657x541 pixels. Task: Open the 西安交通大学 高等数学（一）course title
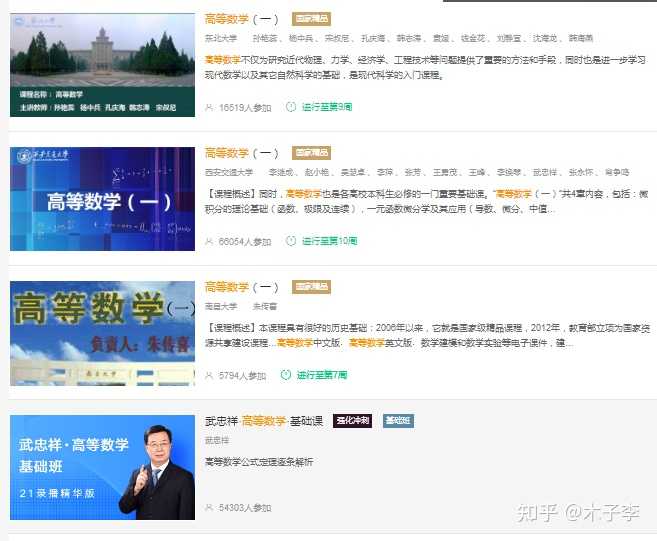(x=242, y=153)
